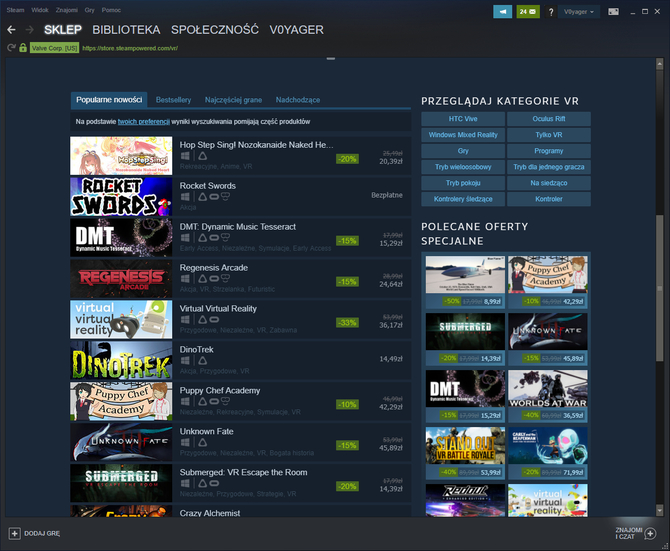This screenshot has height=551, width=670.
Task: Open the V0yager account dropdown
Action: [579, 12]
